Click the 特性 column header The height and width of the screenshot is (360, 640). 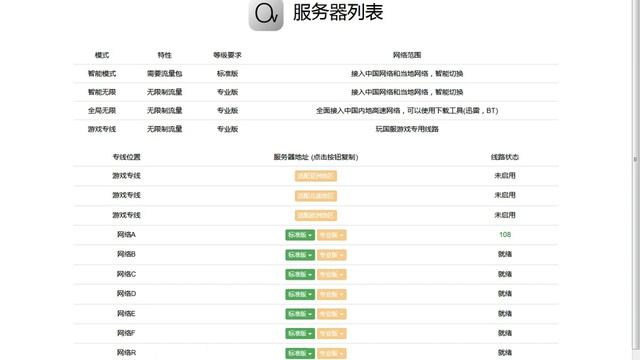coord(164,55)
